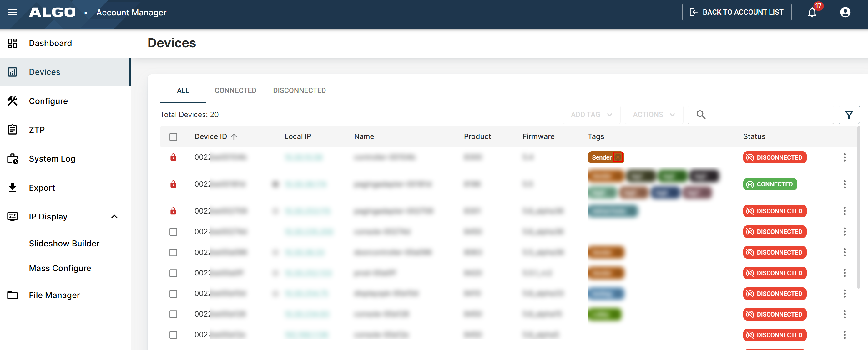Viewport: 868px width, 350px height.
Task: Open the ADD TAG dropdown
Action: pos(591,115)
